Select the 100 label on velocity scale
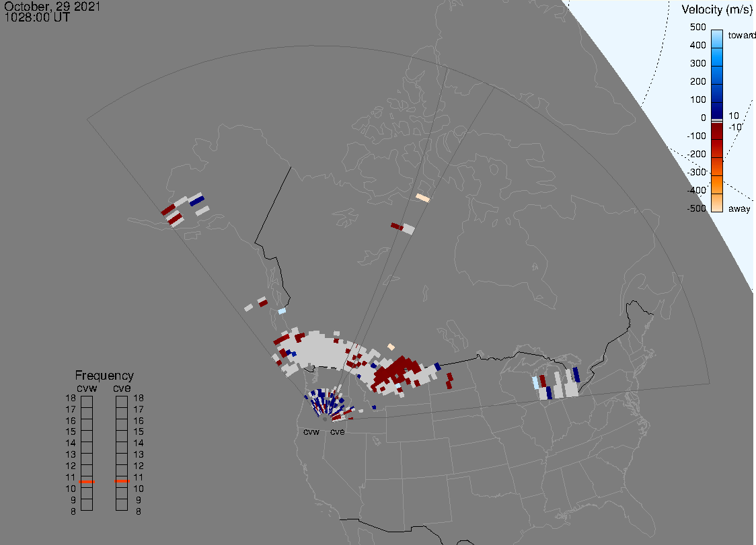756x545 pixels. [x=697, y=99]
